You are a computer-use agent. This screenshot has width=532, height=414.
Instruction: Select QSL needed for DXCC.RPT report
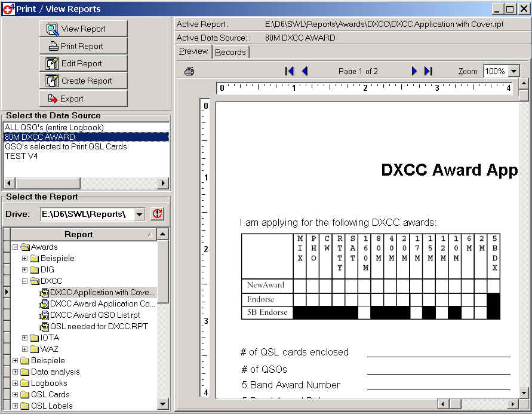coord(99,326)
